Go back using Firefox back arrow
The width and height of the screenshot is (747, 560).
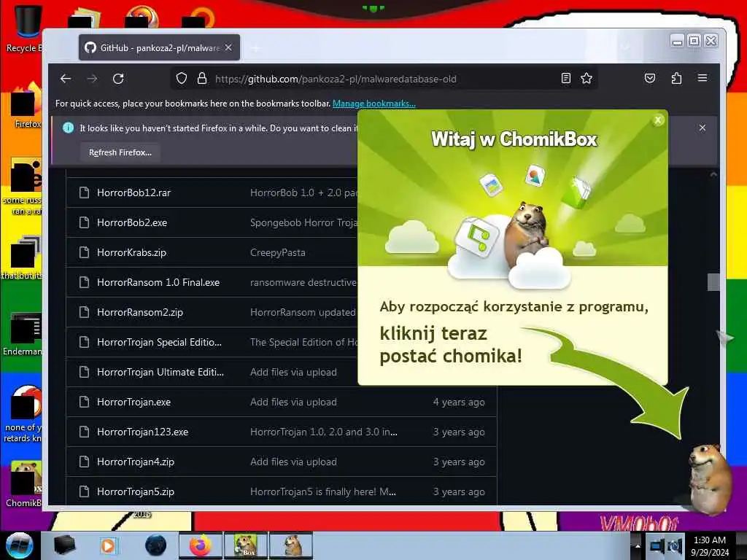pyautogui.click(x=66, y=79)
